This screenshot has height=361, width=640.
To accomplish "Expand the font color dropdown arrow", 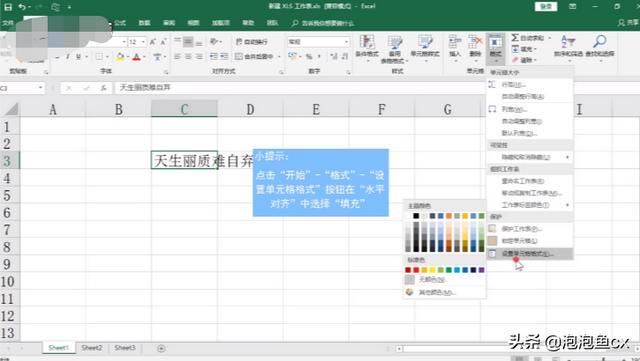I will click(144, 57).
